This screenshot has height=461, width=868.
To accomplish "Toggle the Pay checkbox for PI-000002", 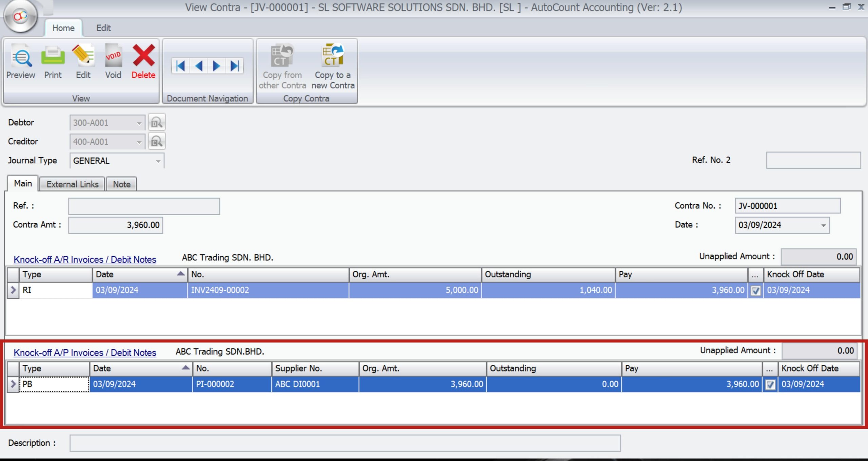I will [x=770, y=384].
